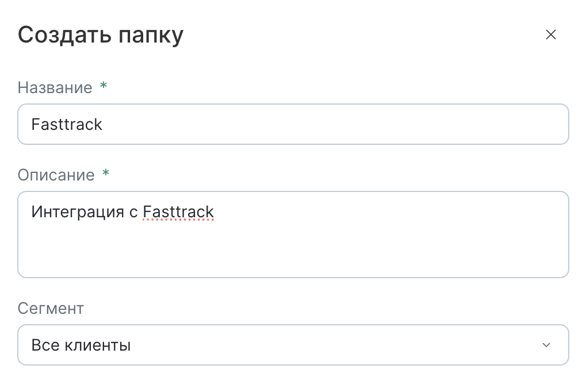Viewport: 582px width, 392px height.
Task: Click the X to dismiss the create folder dialog
Action: click(x=550, y=34)
